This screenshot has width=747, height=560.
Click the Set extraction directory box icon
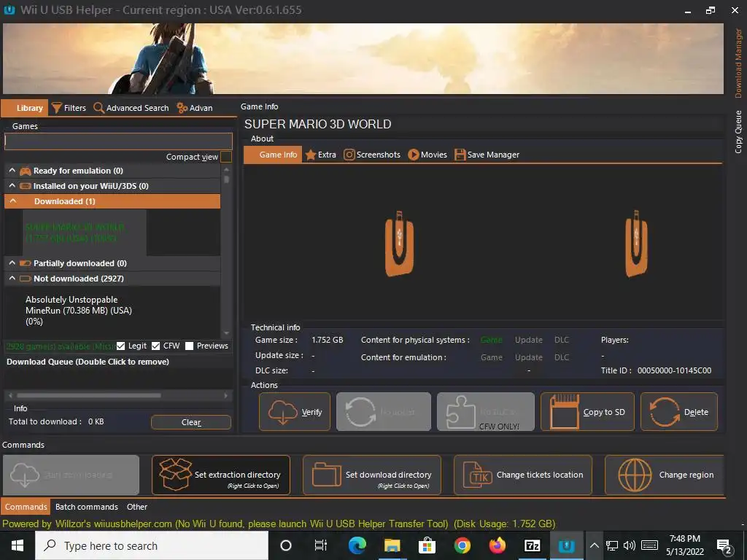tap(175, 474)
